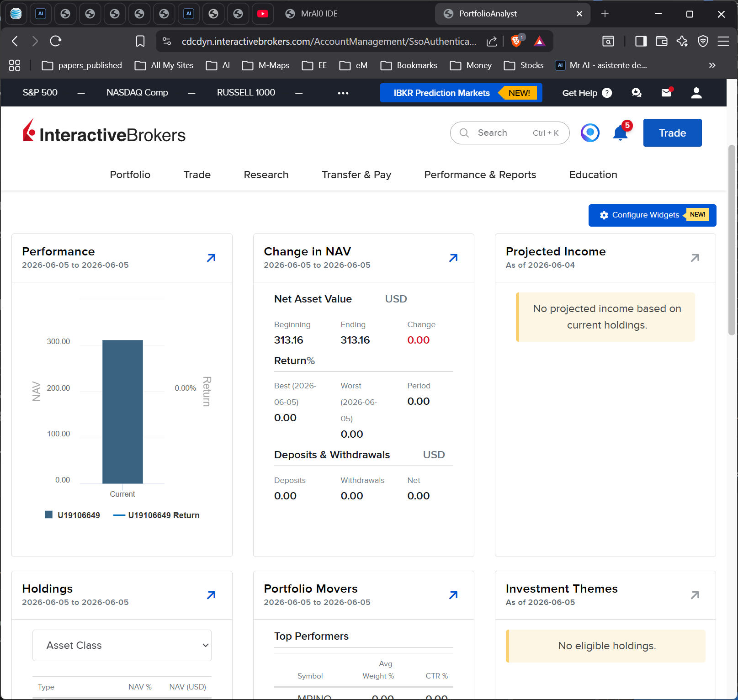Select the NASDAQ Comp ticker

(137, 92)
